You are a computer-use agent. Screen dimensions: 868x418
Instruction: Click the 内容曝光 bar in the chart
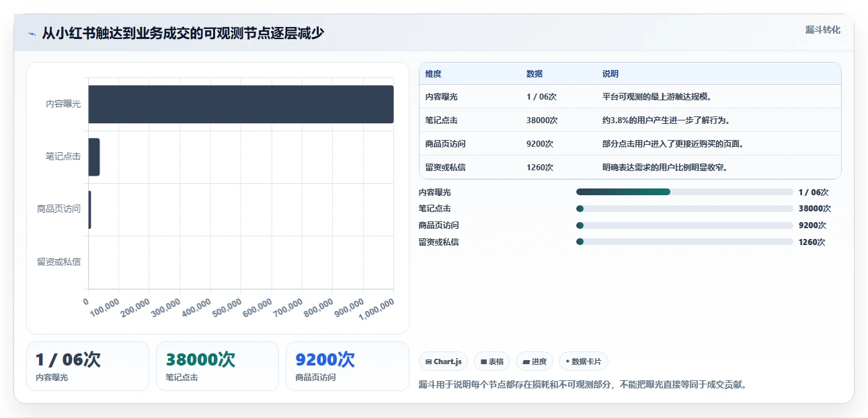click(241, 104)
